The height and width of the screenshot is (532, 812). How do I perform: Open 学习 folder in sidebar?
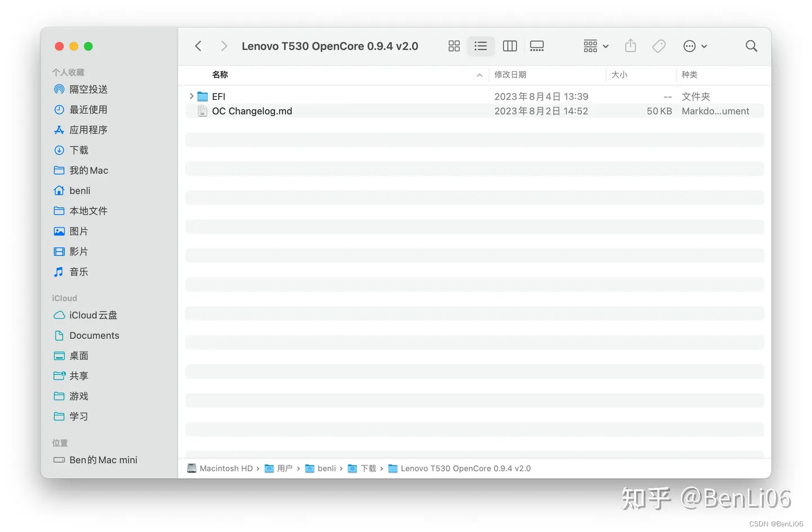pyautogui.click(x=71, y=417)
